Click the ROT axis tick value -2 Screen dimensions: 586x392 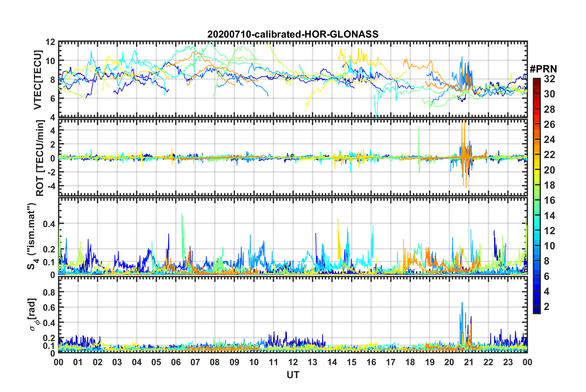click(51, 172)
